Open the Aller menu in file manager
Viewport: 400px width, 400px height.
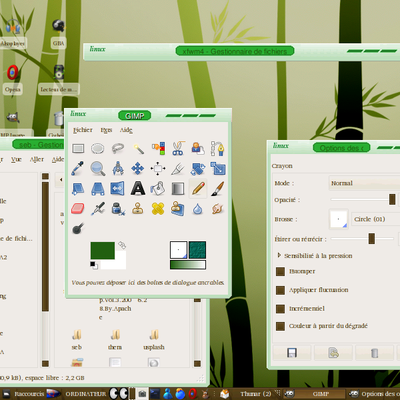pos(37,160)
